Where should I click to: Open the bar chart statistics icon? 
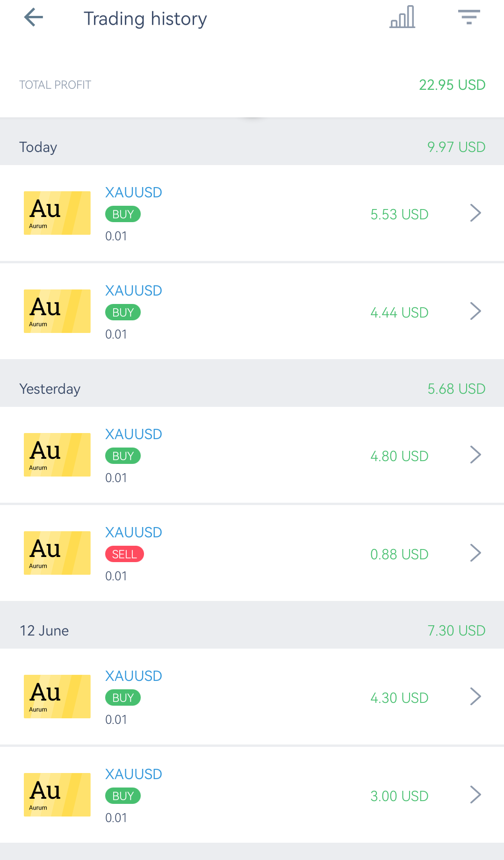click(x=402, y=17)
